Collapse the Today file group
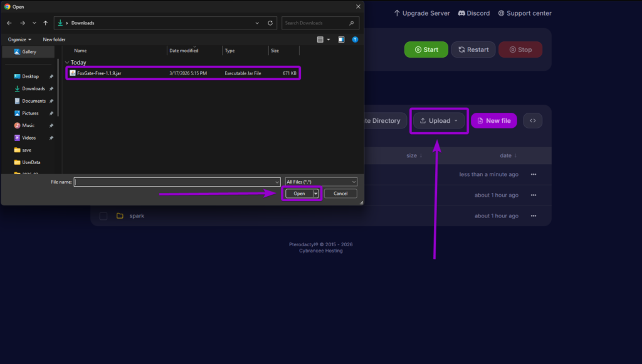 click(x=66, y=62)
